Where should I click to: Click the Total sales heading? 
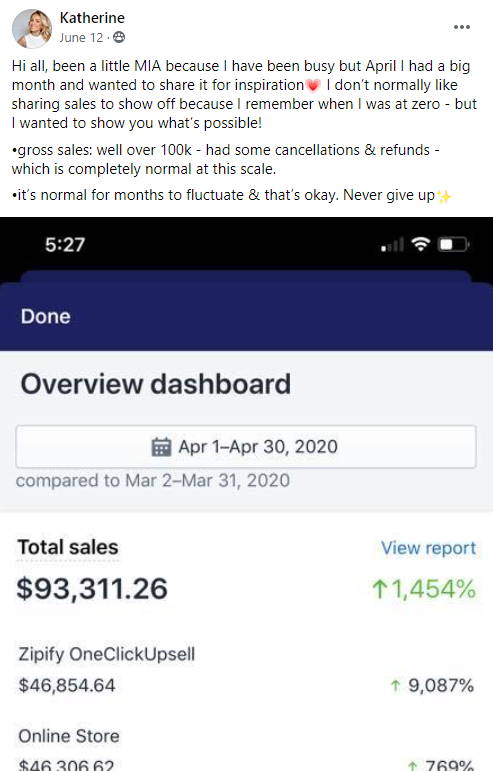click(x=68, y=547)
